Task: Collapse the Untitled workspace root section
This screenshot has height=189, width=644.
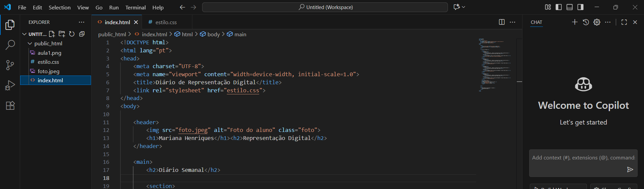Action: [24, 34]
